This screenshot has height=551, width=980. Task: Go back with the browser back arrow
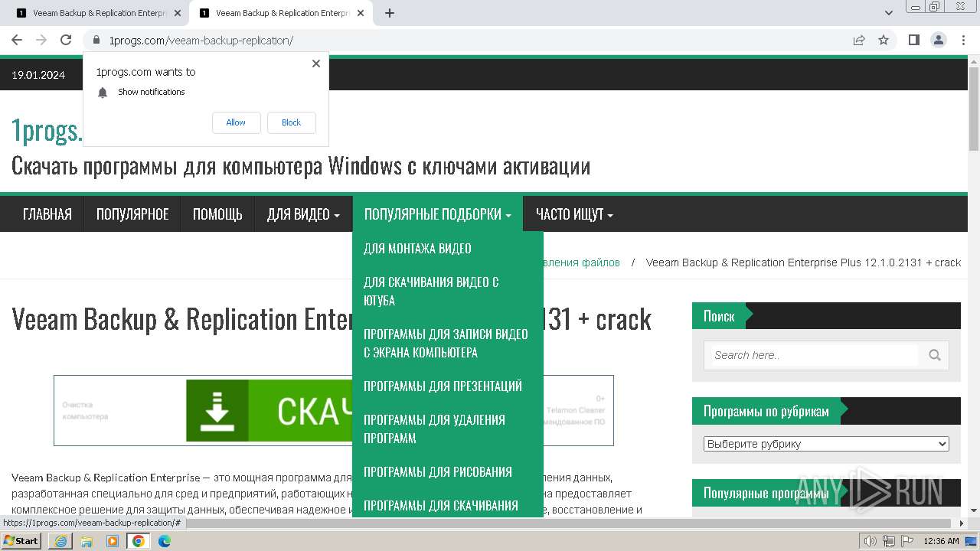point(17,40)
